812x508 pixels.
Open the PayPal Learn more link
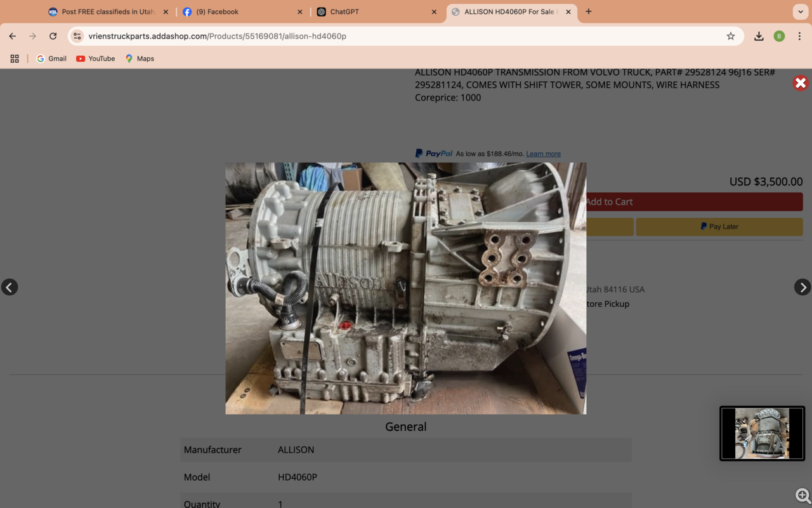(543, 154)
